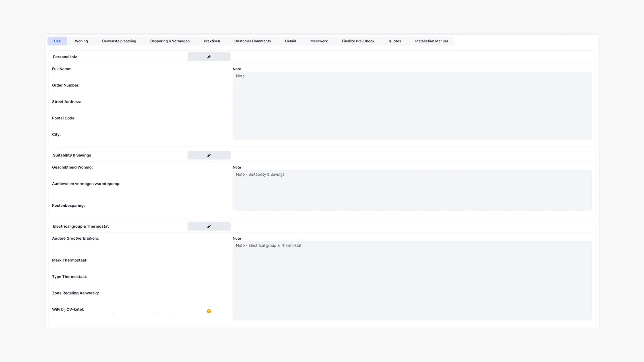Click the Street Address label
Image resolution: width=644 pixels, height=362 pixels.
[66, 102]
